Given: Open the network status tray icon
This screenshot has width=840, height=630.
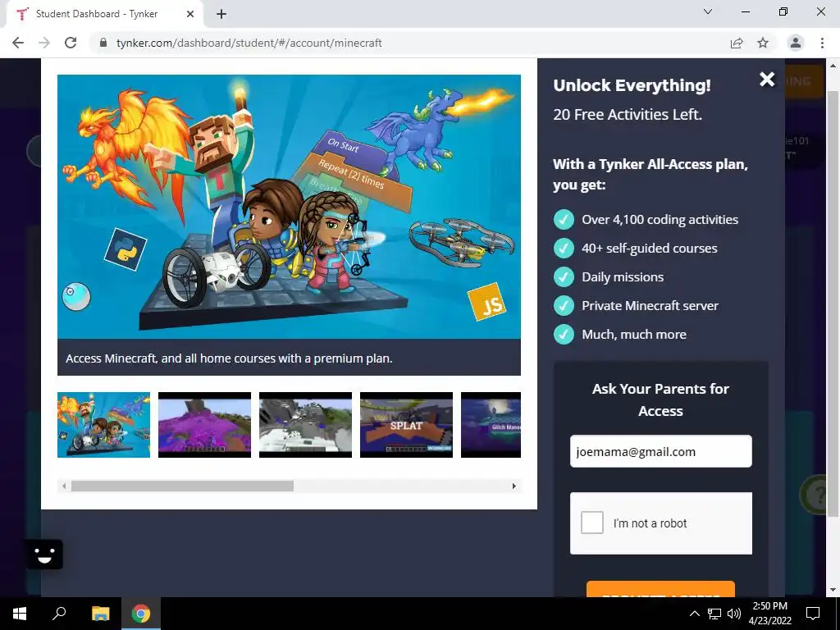Looking at the screenshot, I should pos(714,614).
